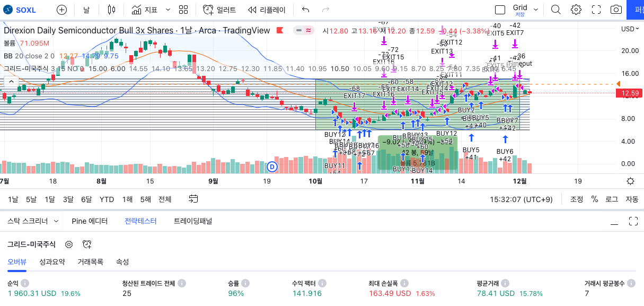Open the indicator templates grid icon
644x306 pixels.
click(x=183, y=10)
